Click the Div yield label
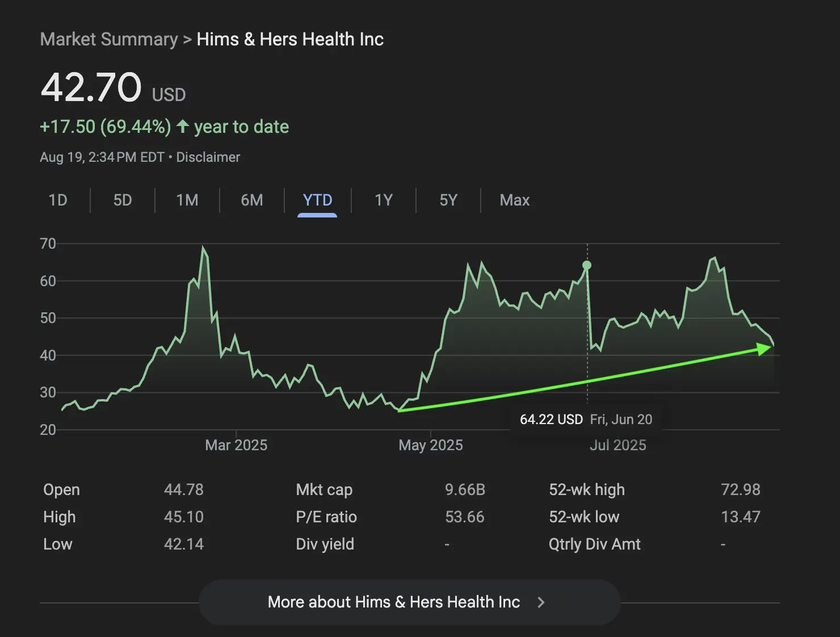840x637 pixels. pos(325,544)
